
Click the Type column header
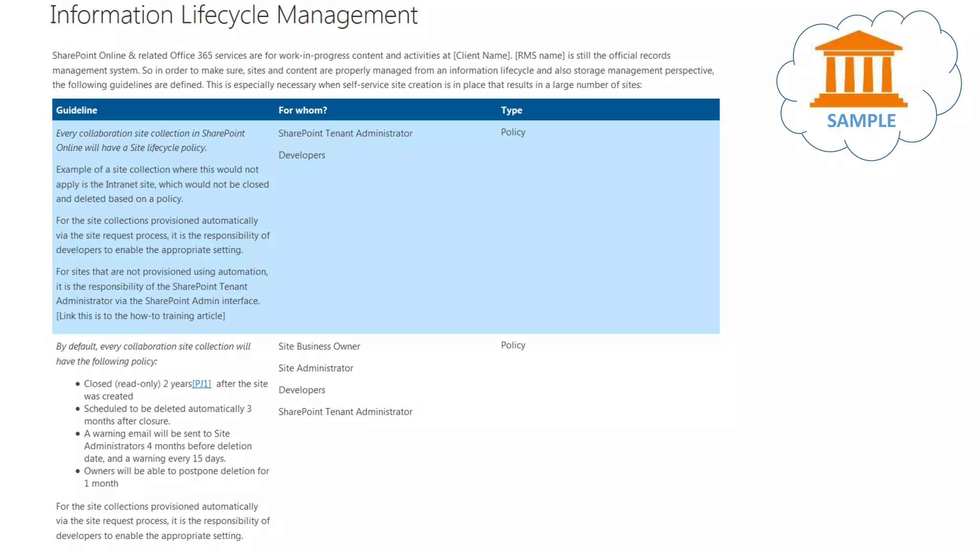coord(511,110)
